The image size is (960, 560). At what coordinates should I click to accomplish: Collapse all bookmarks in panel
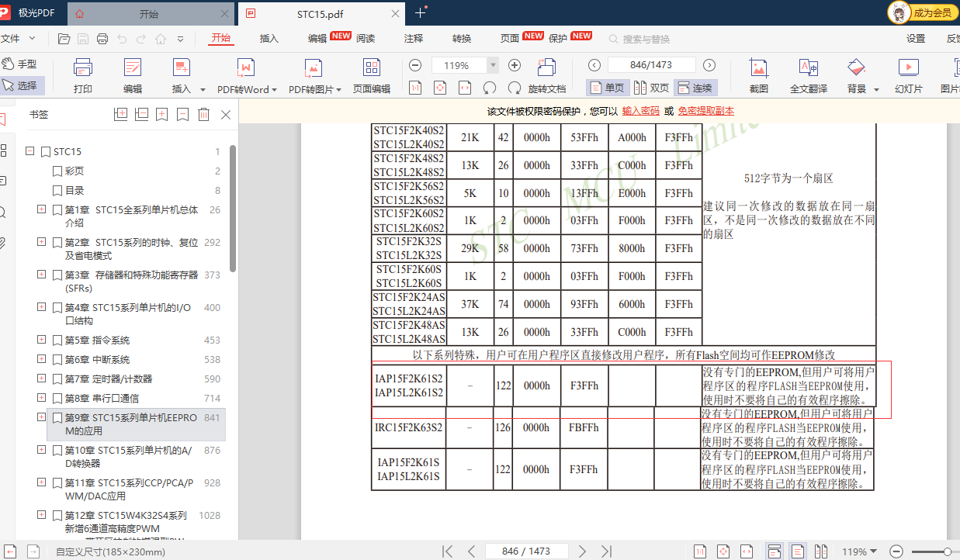[x=141, y=114]
